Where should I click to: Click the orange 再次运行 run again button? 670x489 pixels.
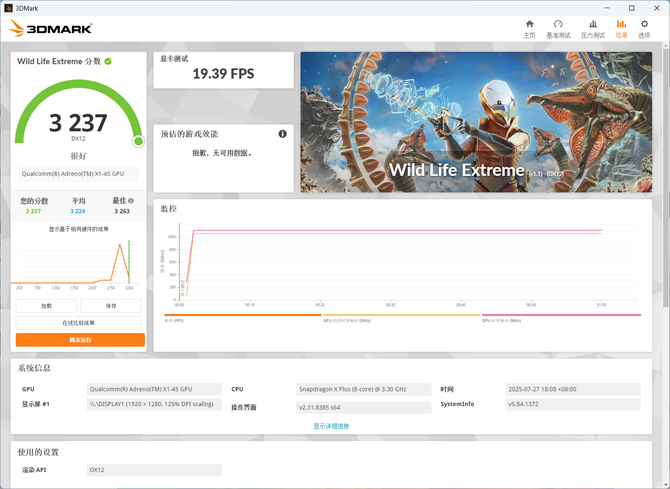[80, 340]
